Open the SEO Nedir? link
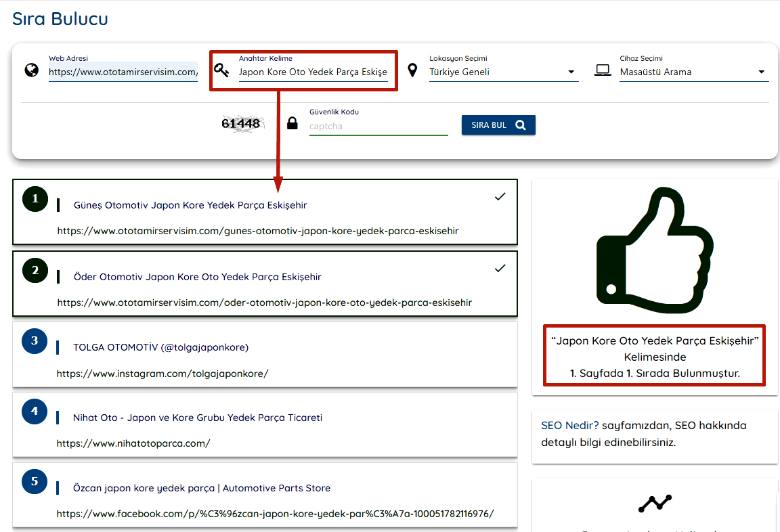This screenshot has width=780, height=532. (569, 426)
